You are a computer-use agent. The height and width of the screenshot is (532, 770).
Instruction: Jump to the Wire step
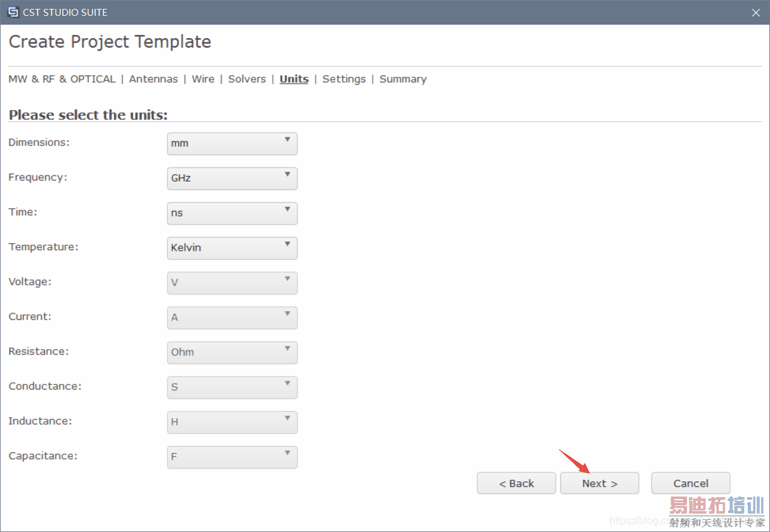pyautogui.click(x=203, y=79)
